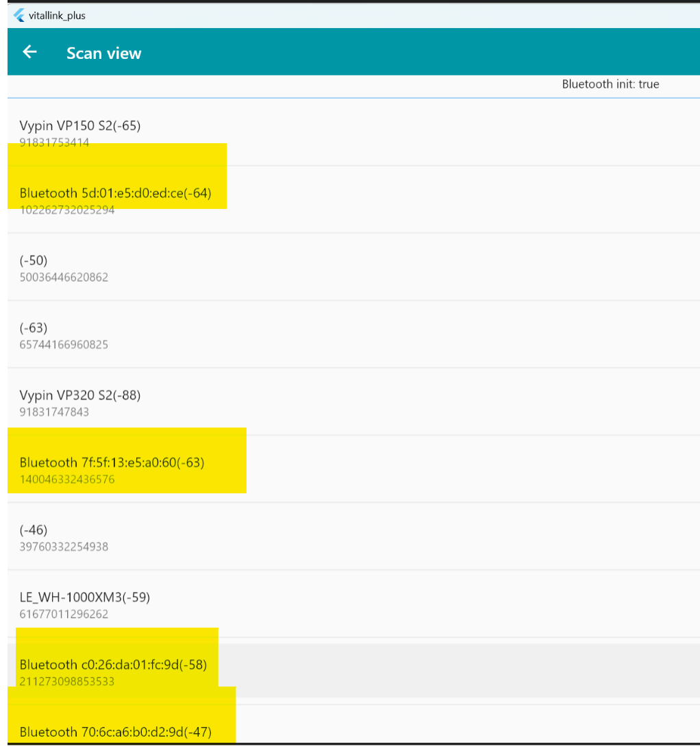Select Bluetooth 5d:01:e5:d0:ed:ce device
The height and width of the screenshot is (753, 700).
(353, 200)
